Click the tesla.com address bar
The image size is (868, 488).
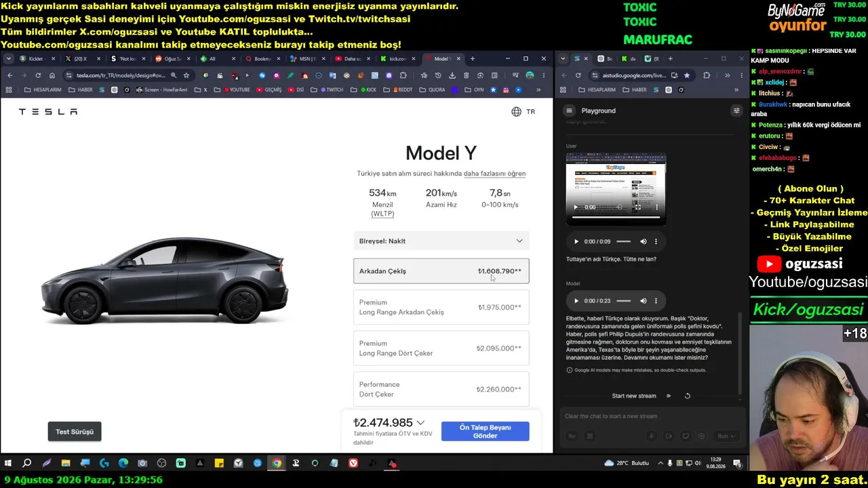[x=121, y=75]
